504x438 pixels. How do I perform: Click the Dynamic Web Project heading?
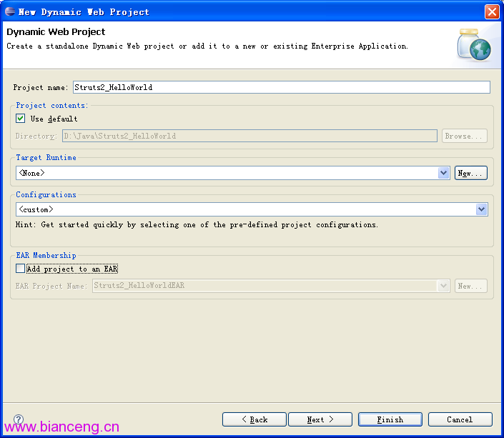[x=56, y=32]
